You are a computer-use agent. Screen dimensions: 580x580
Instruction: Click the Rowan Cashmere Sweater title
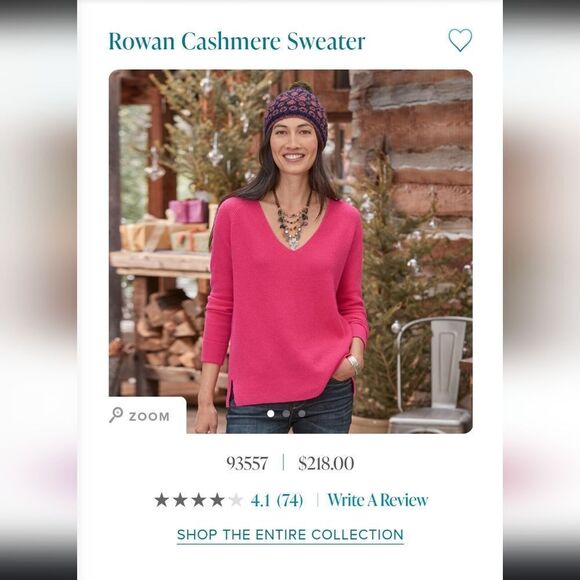(237, 41)
